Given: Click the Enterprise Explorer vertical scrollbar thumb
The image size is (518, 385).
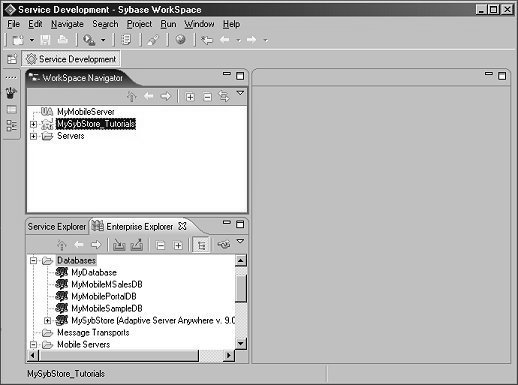Looking at the screenshot, I should (241, 288).
